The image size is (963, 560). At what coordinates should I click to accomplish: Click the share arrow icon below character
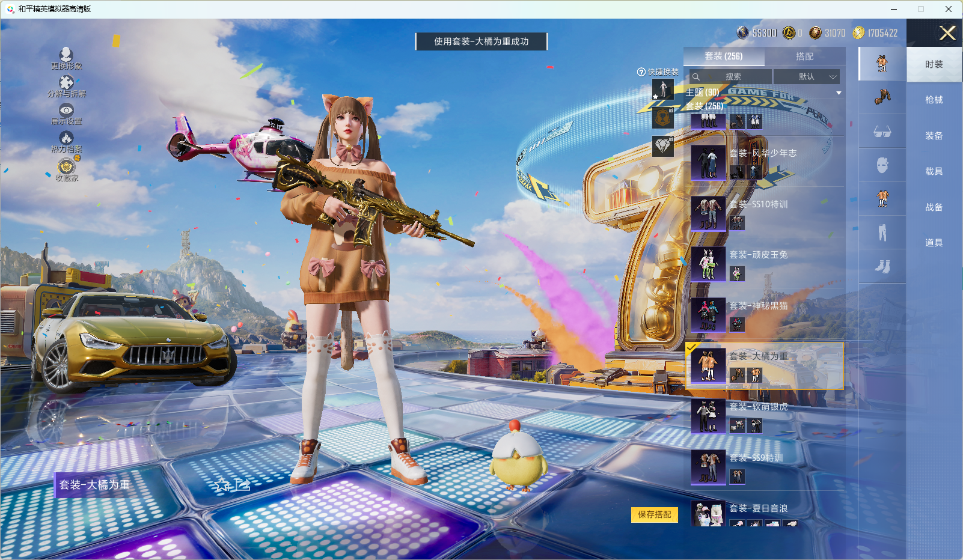pyautogui.click(x=243, y=484)
